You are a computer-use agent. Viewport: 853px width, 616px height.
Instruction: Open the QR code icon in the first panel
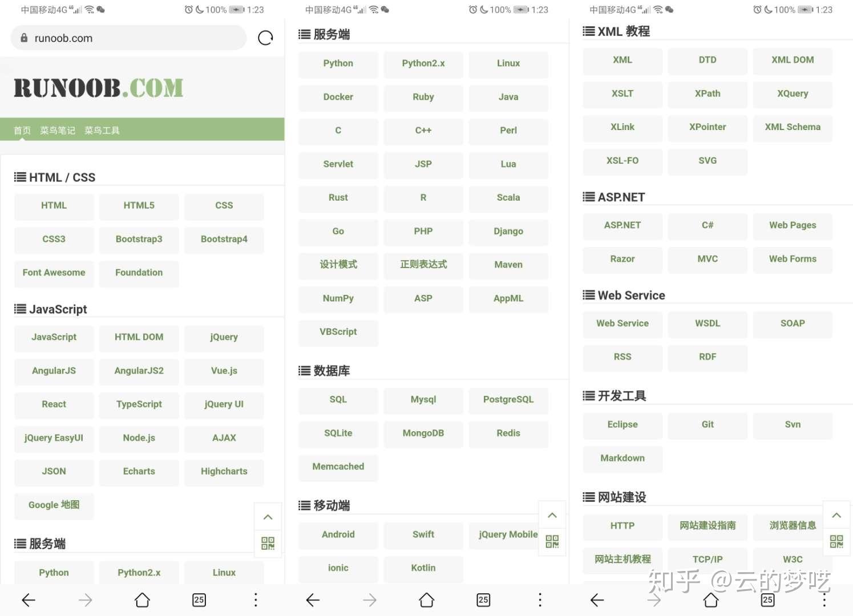268,544
